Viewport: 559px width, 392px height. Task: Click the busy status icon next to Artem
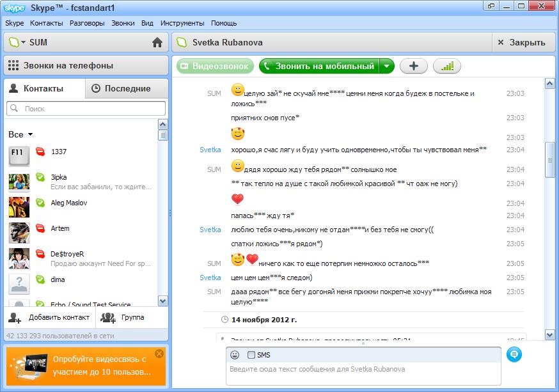40,228
